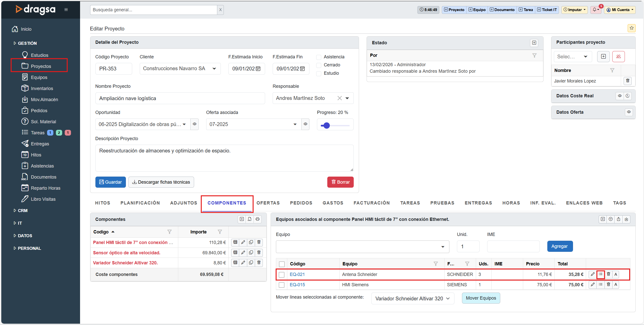Click the favorite star icon
The width and height of the screenshot is (644, 325).
(631, 28)
